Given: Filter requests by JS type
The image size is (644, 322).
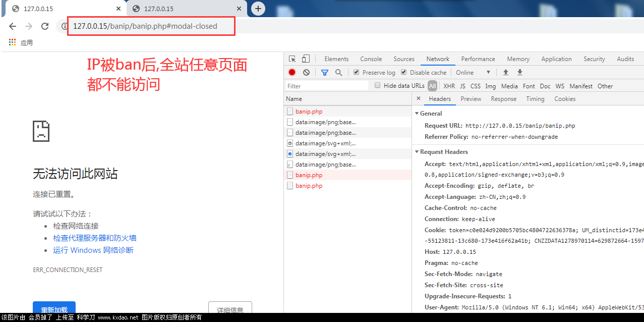Looking at the screenshot, I should tap(462, 86).
